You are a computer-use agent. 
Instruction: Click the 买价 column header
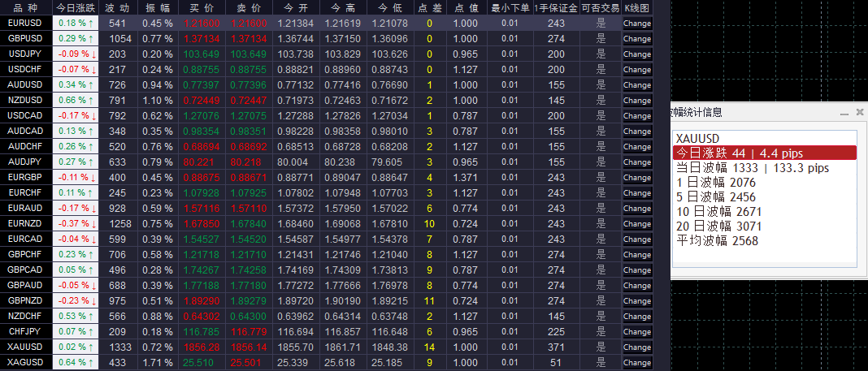(x=202, y=8)
